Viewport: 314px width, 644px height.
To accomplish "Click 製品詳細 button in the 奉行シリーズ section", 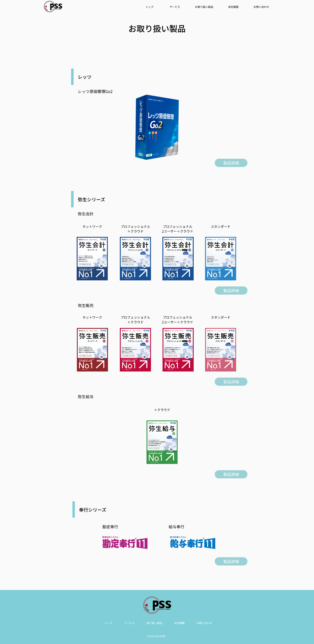I will (x=231, y=561).
